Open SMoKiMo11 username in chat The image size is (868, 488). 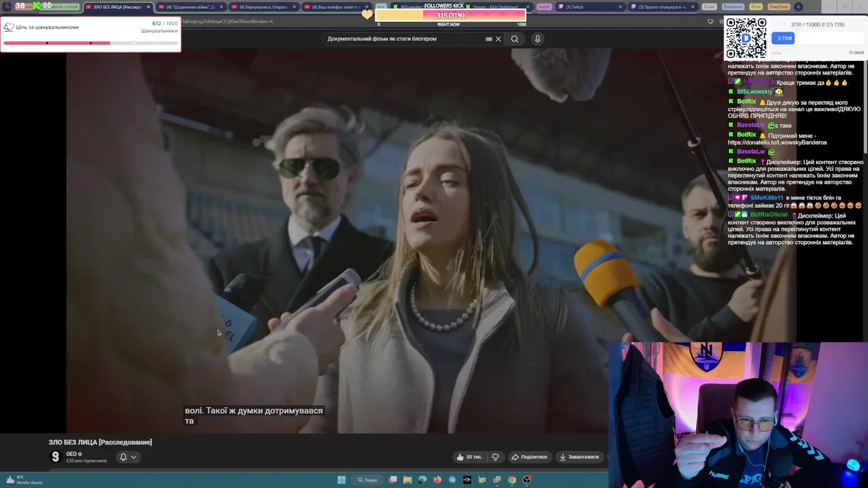tap(766, 198)
